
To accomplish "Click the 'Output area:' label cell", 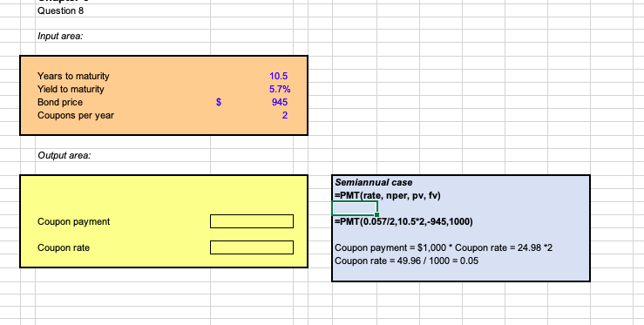I will click(64, 155).
